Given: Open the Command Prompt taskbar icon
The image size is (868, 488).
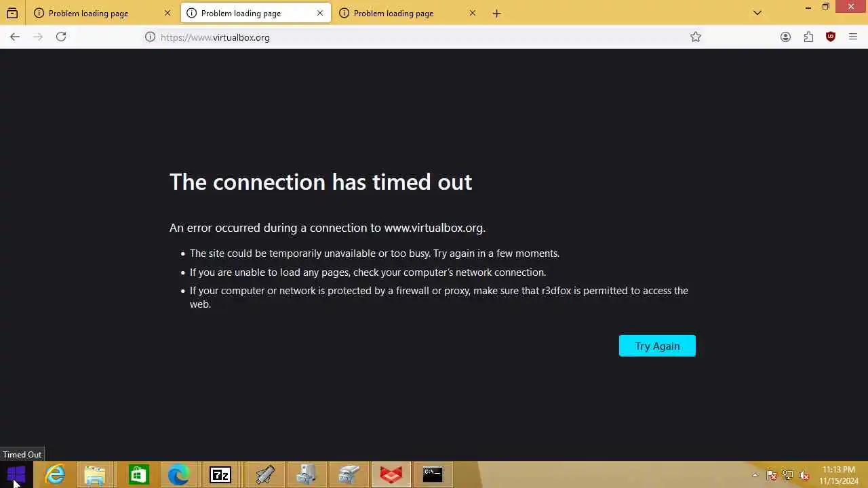Looking at the screenshot, I should (x=433, y=474).
